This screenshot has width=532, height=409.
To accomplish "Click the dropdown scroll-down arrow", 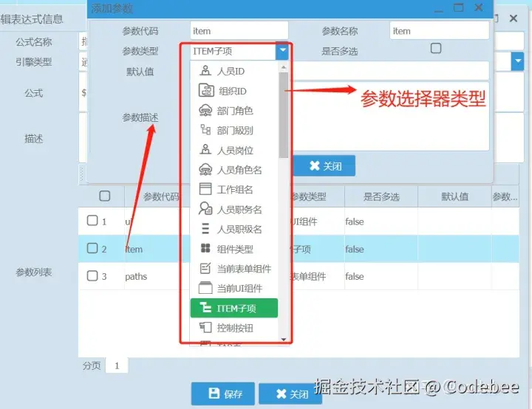I will click(x=284, y=339).
